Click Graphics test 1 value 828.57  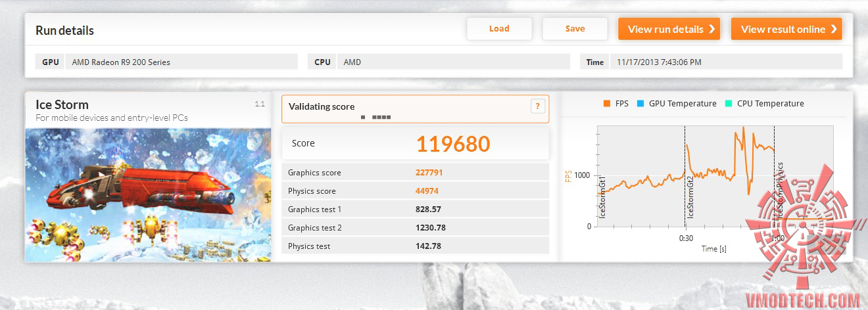[428, 210]
